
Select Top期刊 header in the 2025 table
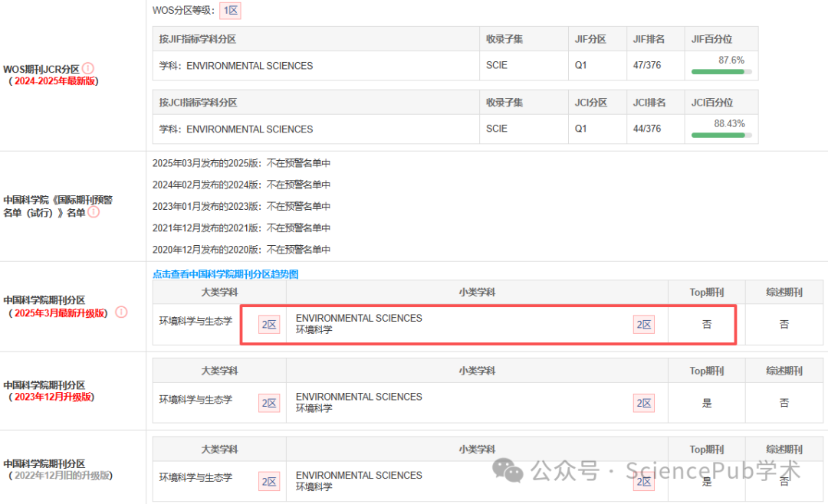tap(707, 293)
